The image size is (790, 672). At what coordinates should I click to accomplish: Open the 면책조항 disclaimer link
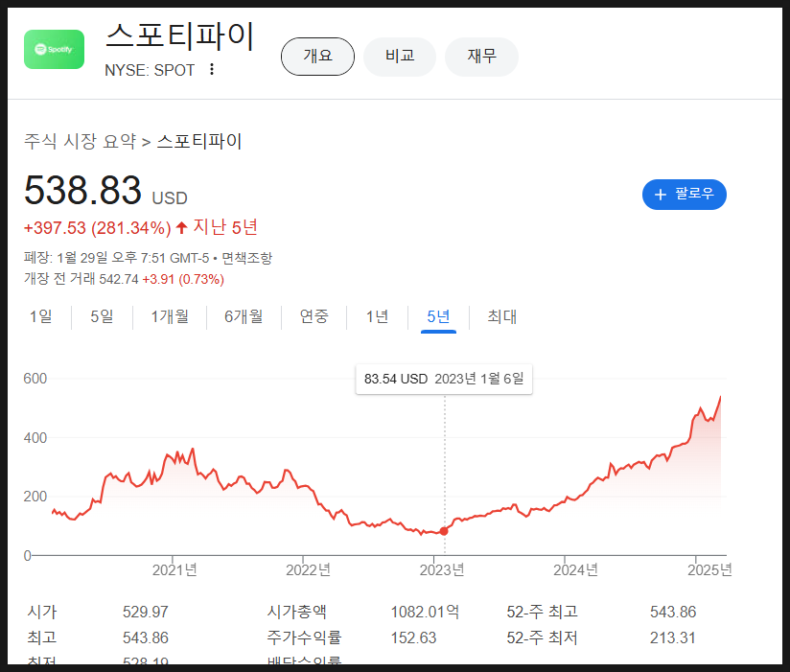click(x=247, y=258)
